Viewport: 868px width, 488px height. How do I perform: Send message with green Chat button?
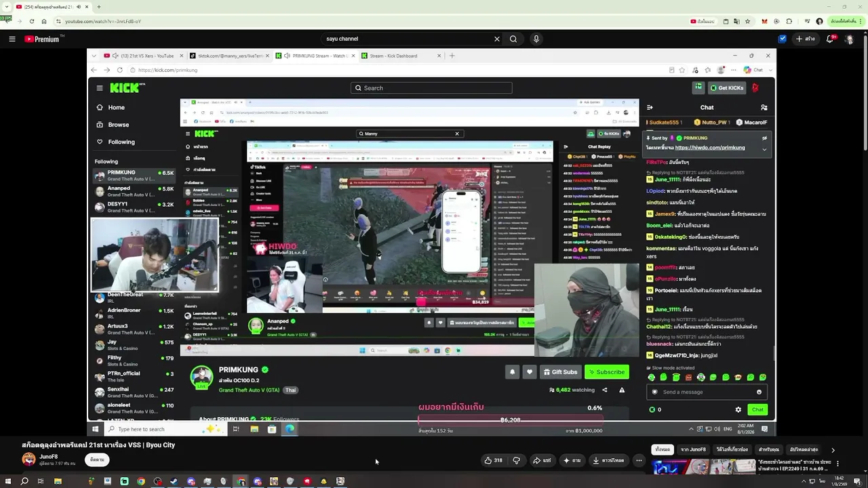757,409
